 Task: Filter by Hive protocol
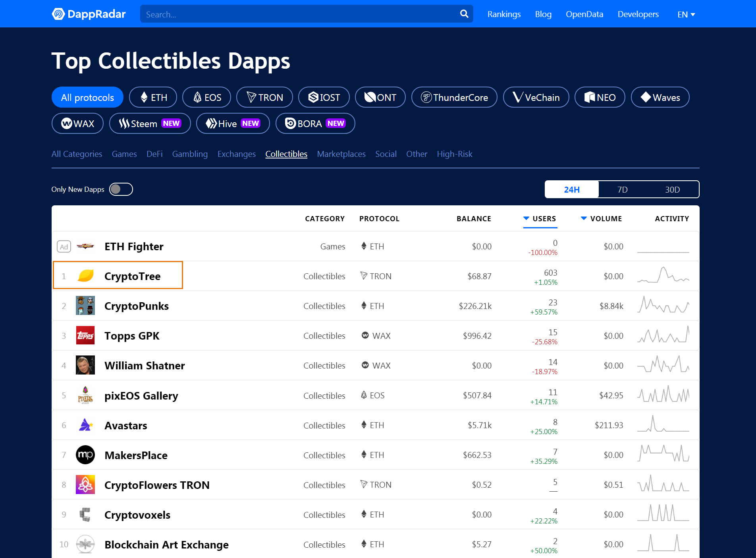233,124
